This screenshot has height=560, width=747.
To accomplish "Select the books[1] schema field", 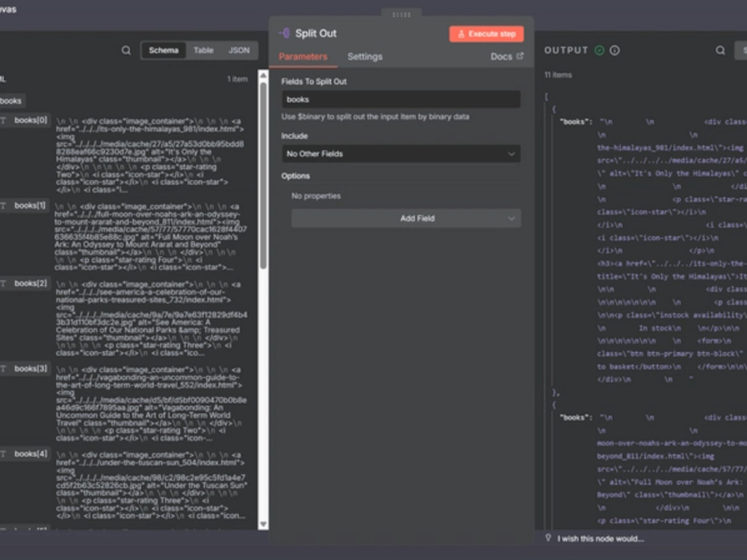I will coord(30,205).
